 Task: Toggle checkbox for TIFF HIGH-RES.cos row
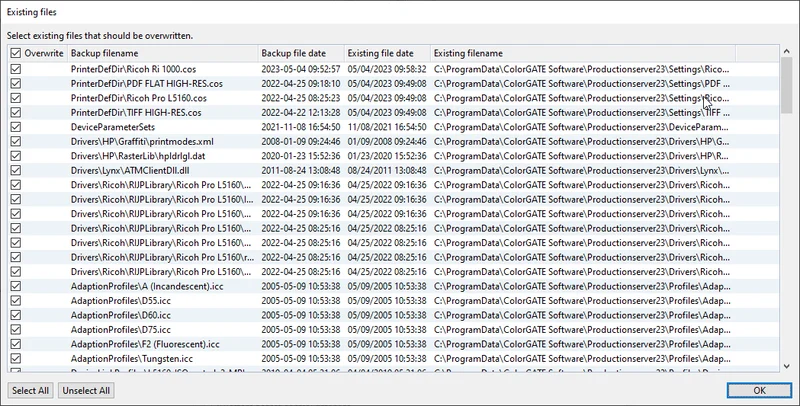point(15,113)
